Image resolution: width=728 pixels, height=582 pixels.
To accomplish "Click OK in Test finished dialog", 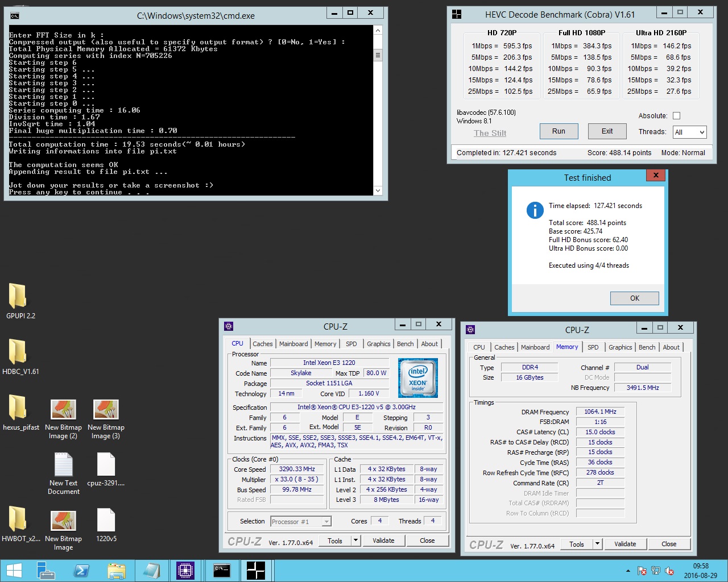I will click(x=634, y=298).
